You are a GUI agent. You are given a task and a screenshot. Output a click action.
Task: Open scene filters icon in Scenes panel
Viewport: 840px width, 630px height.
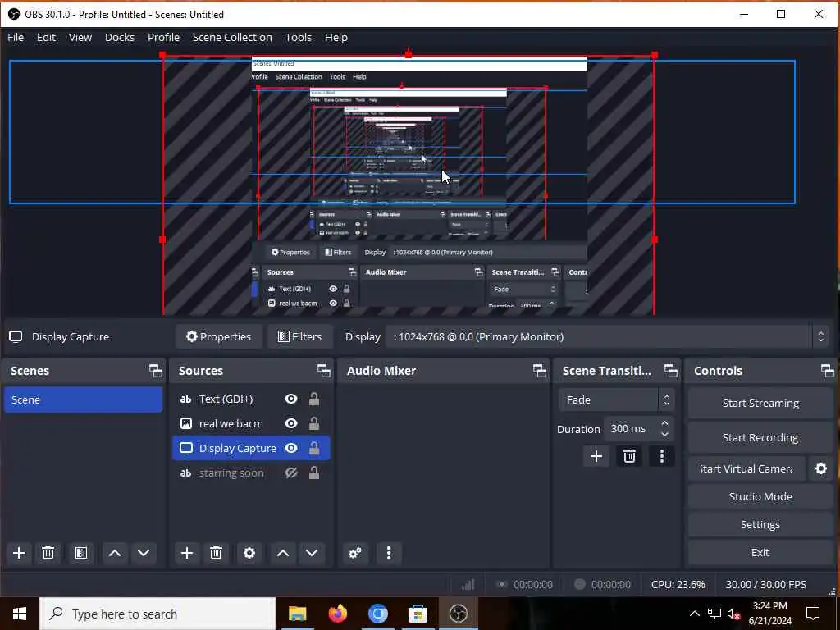81,553
